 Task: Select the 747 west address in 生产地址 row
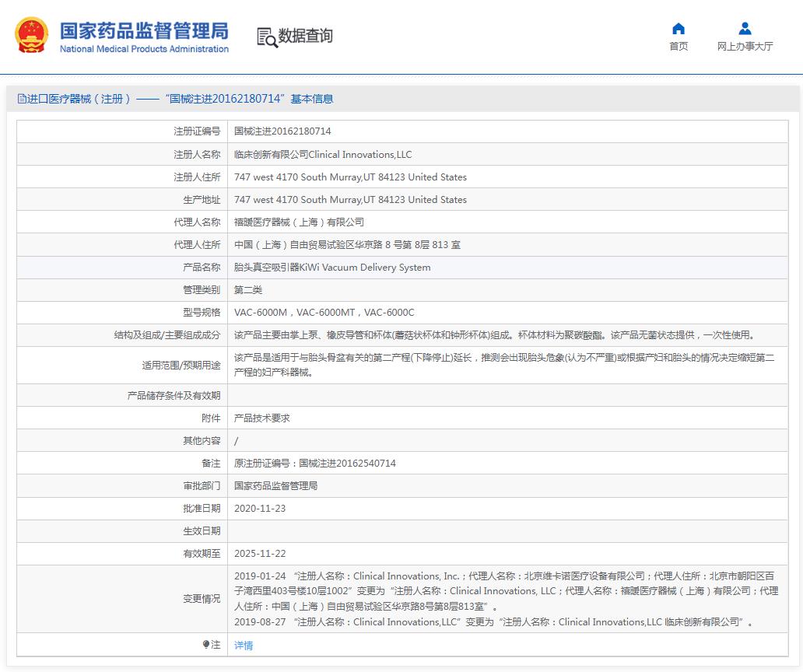point(350,199)
